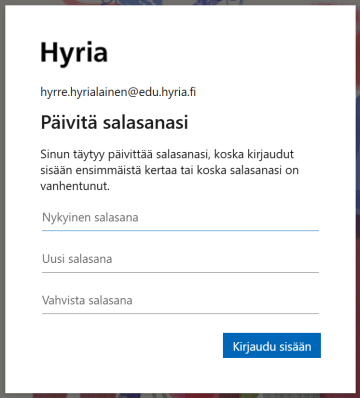The width and height of the screenshot is (360, 398).
Task: Focus the Nykyinen salasana password field
Action: click(x=180, y=218)
